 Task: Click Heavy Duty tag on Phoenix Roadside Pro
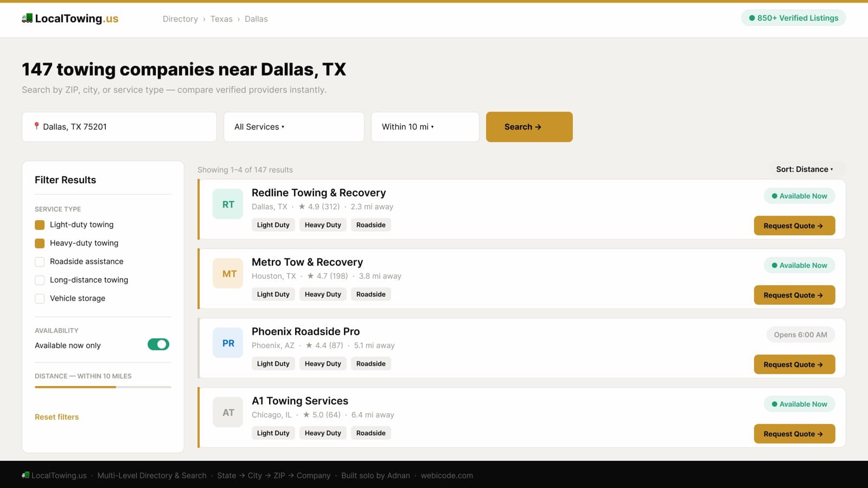point(323,364)
